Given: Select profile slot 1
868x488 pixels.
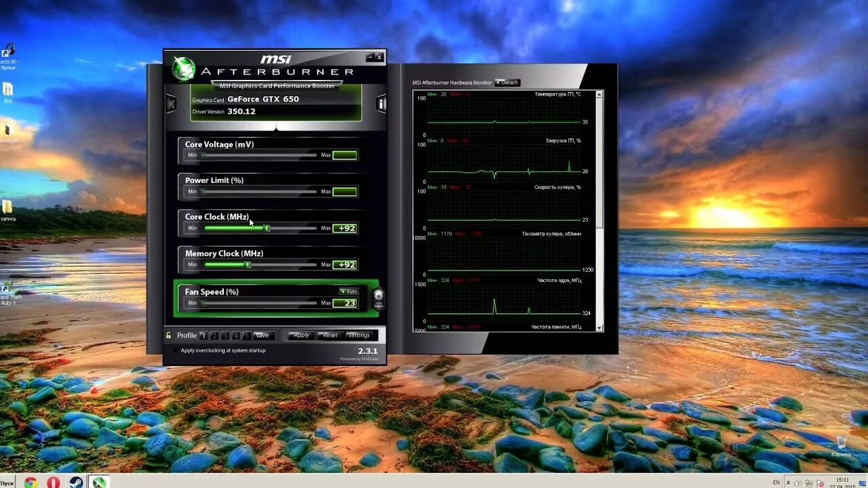Looking at the screenshot, I should click(203, 335).
